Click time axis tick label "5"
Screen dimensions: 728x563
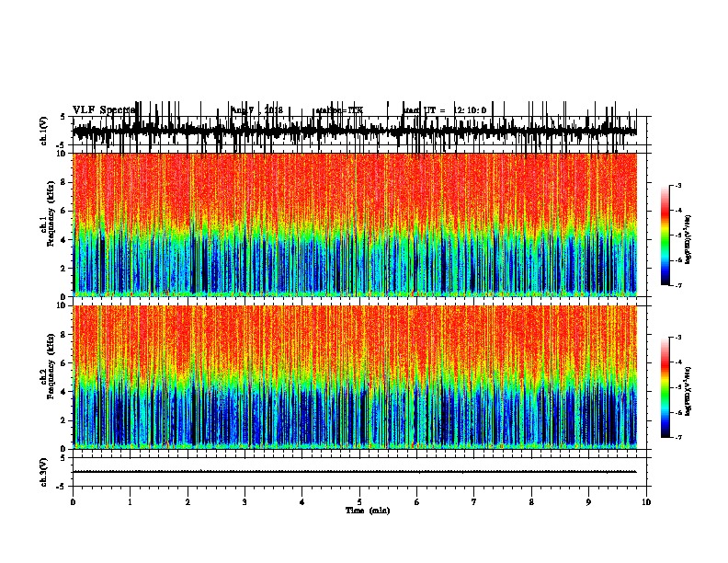click(x=359, y=502)
